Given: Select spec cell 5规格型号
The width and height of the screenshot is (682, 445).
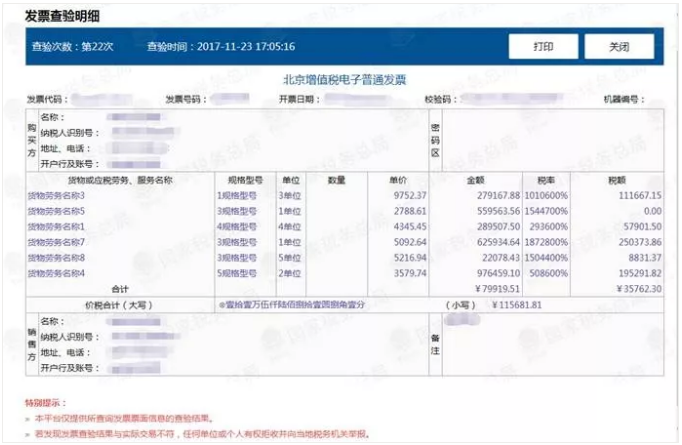Looking at the screenshot, I should click(x=237, y=274).
